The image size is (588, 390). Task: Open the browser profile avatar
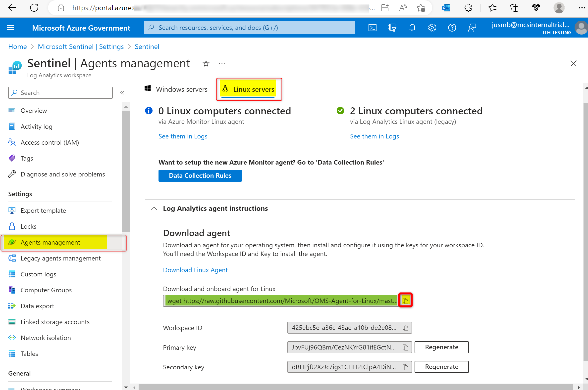[x=559, y=8]
